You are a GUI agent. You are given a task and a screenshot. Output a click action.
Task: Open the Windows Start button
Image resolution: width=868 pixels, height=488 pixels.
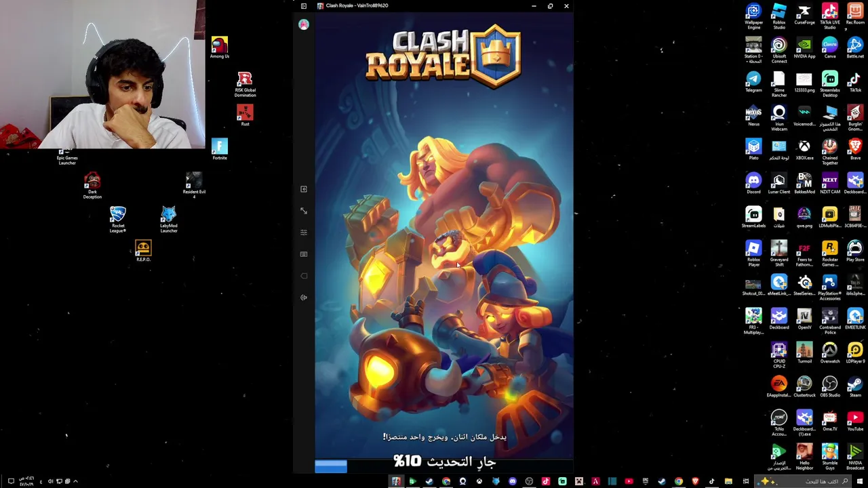(859, 481)
